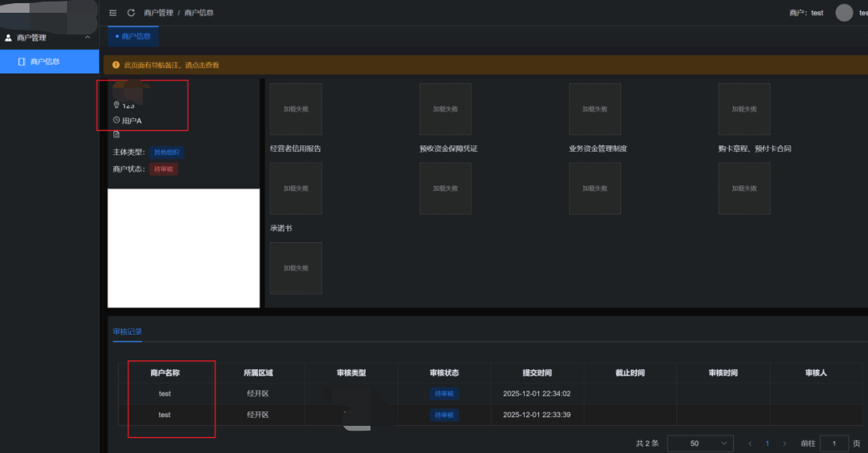The image size is (868, 453).
Task: Collapse the 商户管理 sidebar menu chevron
Action: point(88,38)
